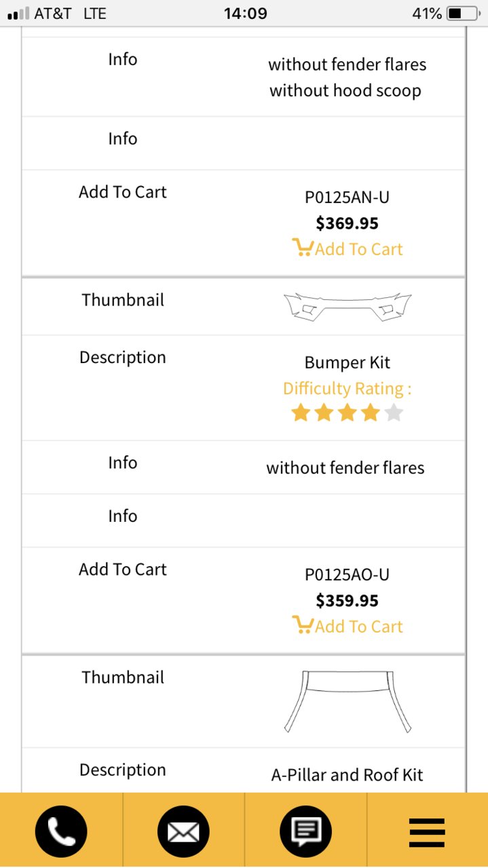Viewport: 488px width, 868px height.
Task: Click the cart icon for P0125AN-U
Action: tap(302, 248)
